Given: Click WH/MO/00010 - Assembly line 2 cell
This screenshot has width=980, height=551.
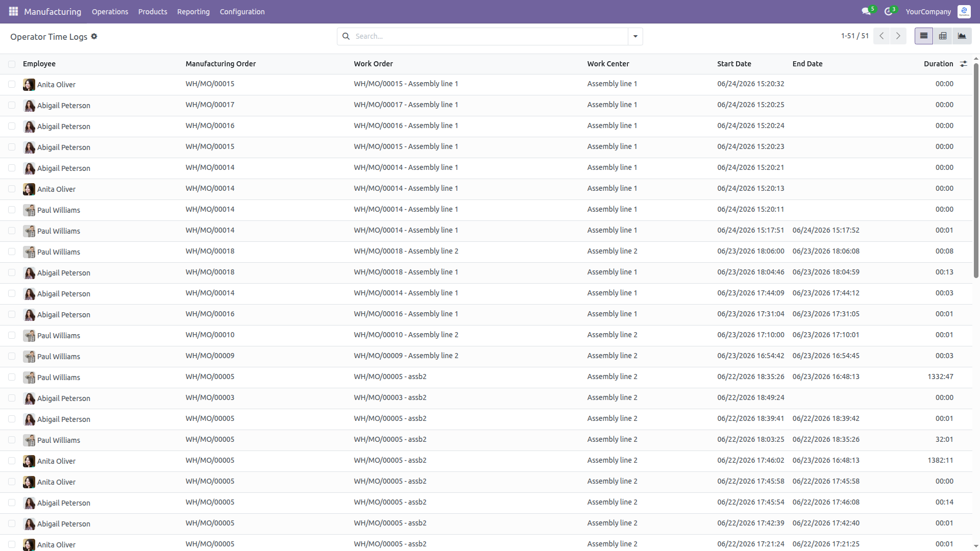Looking at the screenshot, I should pyautogui.click(x=406, y=335).
